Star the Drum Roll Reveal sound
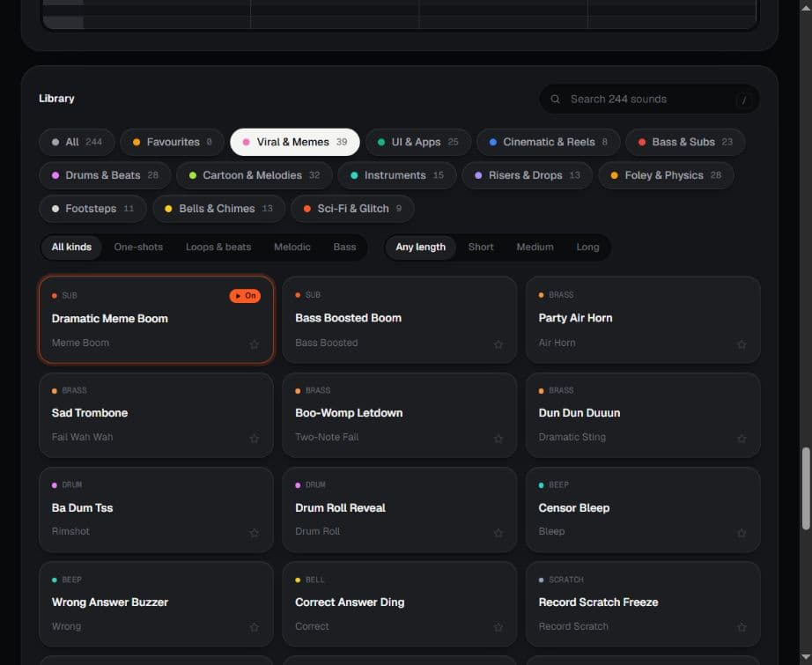Screen dimensions: 812x665 click(x=498, y=533)
